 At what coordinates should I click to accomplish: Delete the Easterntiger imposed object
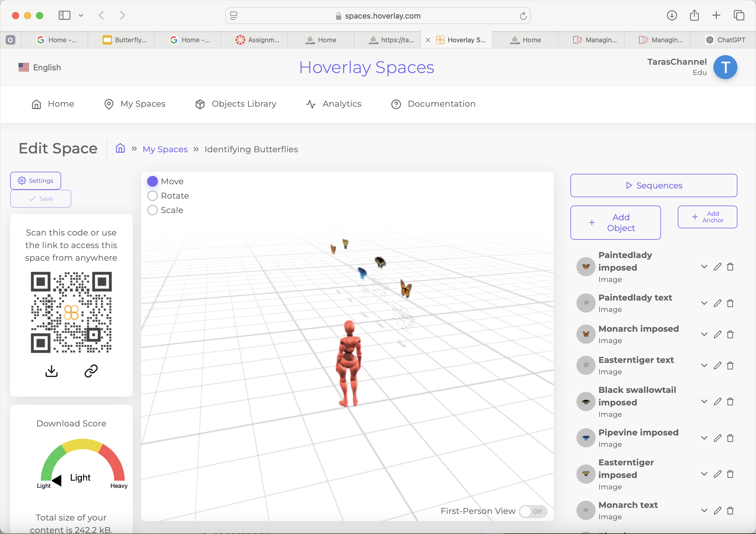click(x=730, y=474)
